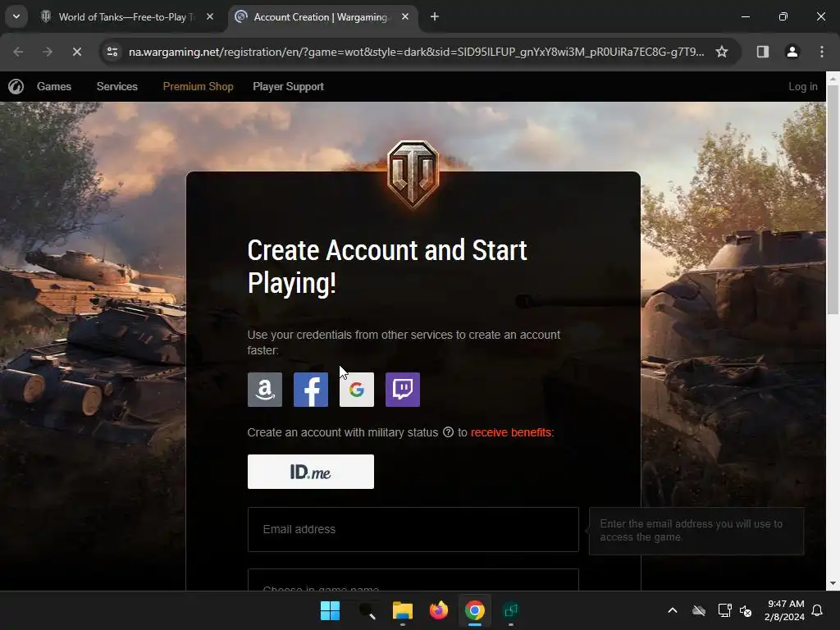The height and width of the screenshot is (630, 840).
Task: Sign up with the Google icon
Action: tap(357, 390)
